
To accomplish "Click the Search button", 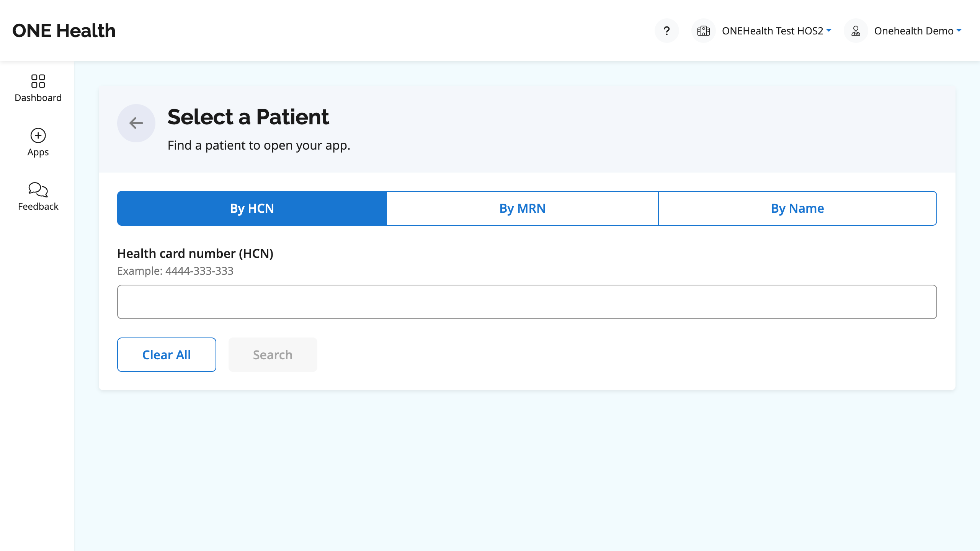I will tap(273, 355).
